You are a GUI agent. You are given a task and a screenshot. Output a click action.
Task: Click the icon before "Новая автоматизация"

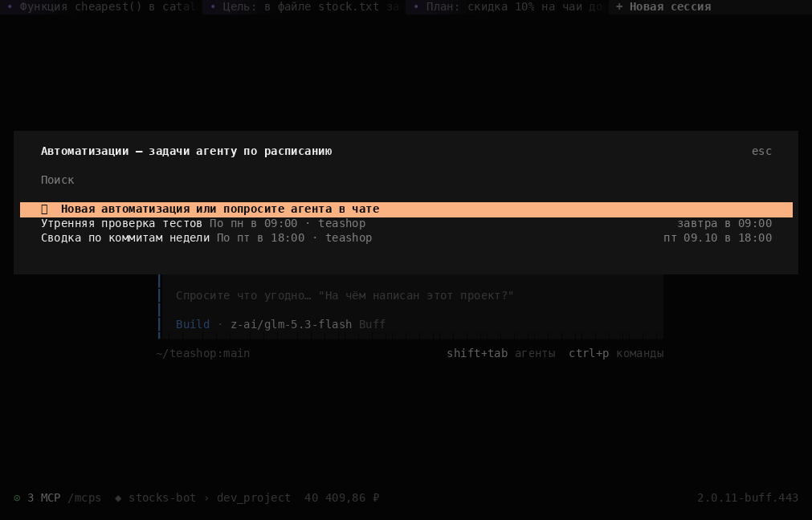coord(44,209)
